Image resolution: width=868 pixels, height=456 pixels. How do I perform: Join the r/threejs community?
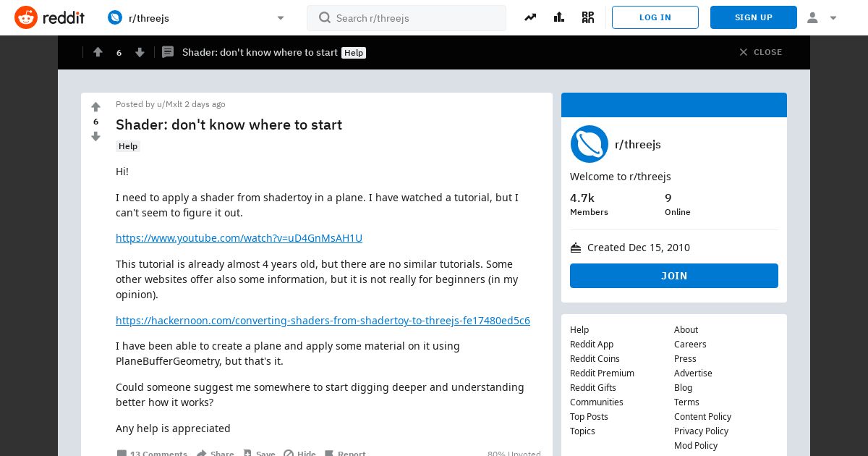pos(674,276)
